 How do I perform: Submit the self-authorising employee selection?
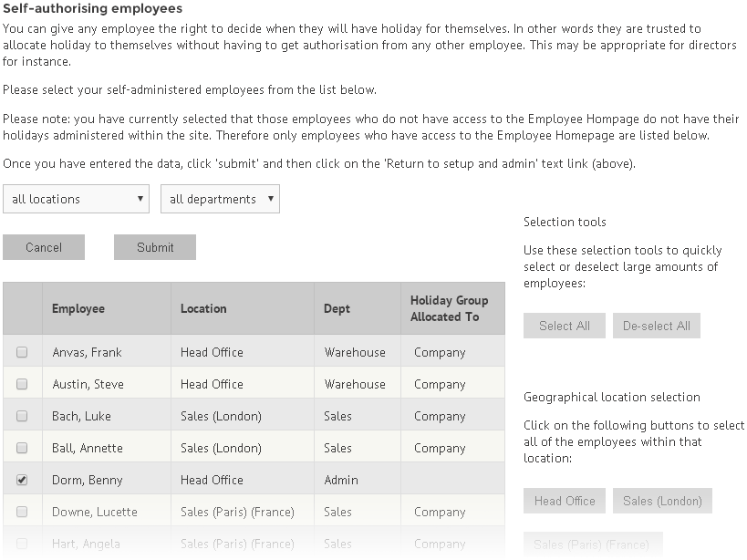[x=155, y=247]
